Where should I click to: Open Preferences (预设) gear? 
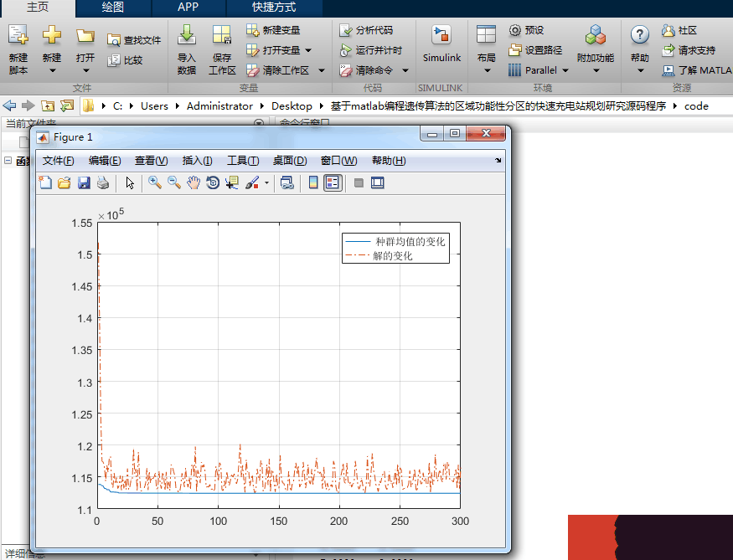click(526, 30)
